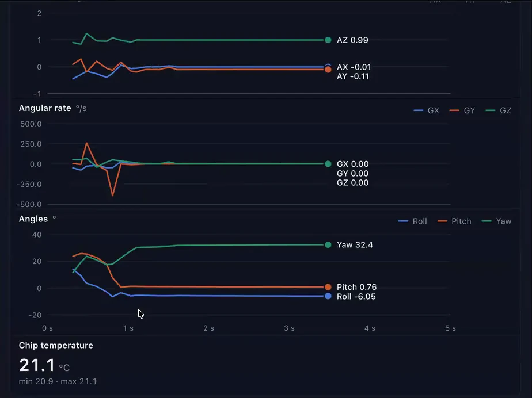Click the 40 tick on Angles axis
Viewport: 532px width, 398px height.
click(x=37, y=235)
